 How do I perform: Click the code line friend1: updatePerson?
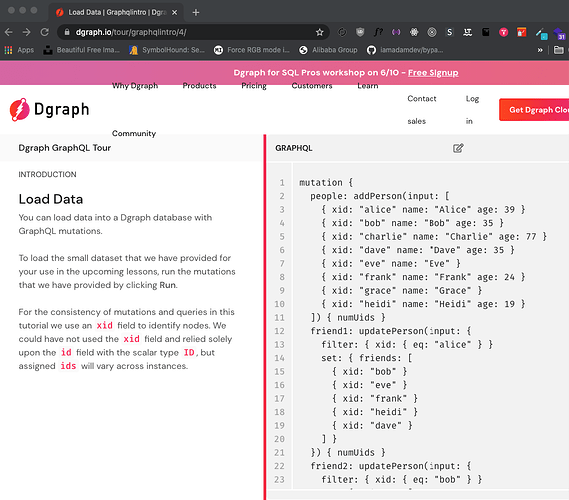[x=391, y=331]
